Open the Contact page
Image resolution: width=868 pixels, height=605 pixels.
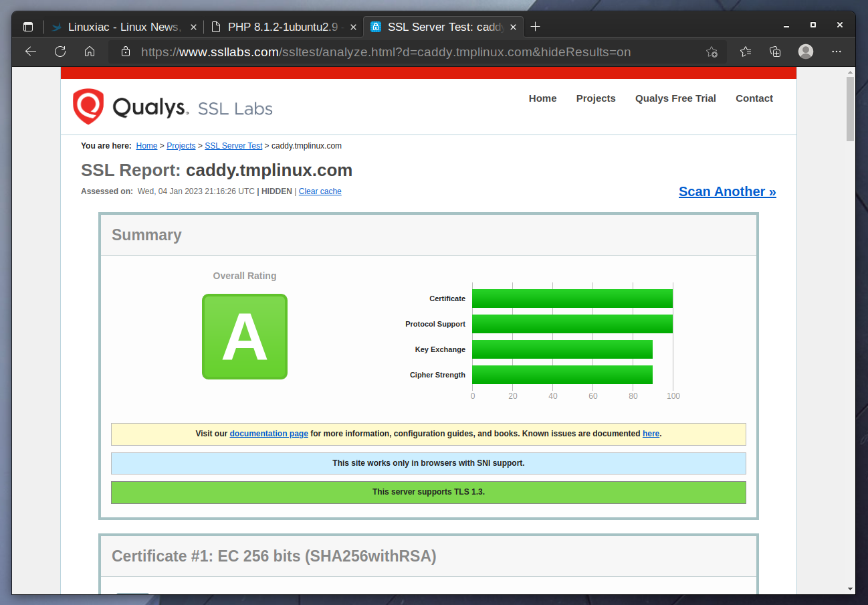tap(754, 98)
